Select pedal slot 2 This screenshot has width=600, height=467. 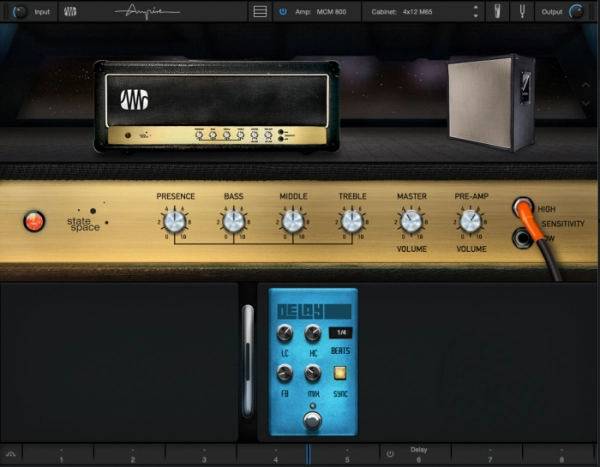130,455
